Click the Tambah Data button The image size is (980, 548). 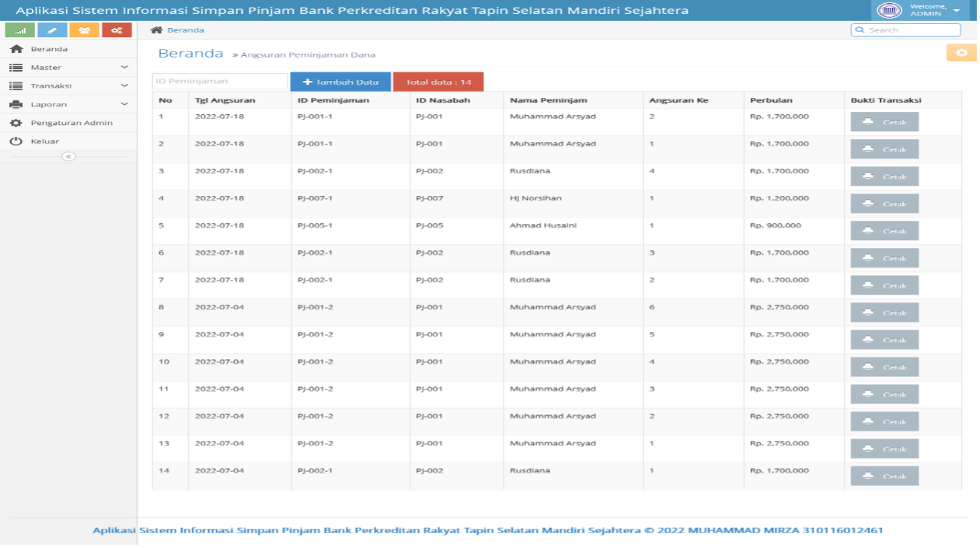(x=340, y=82)
